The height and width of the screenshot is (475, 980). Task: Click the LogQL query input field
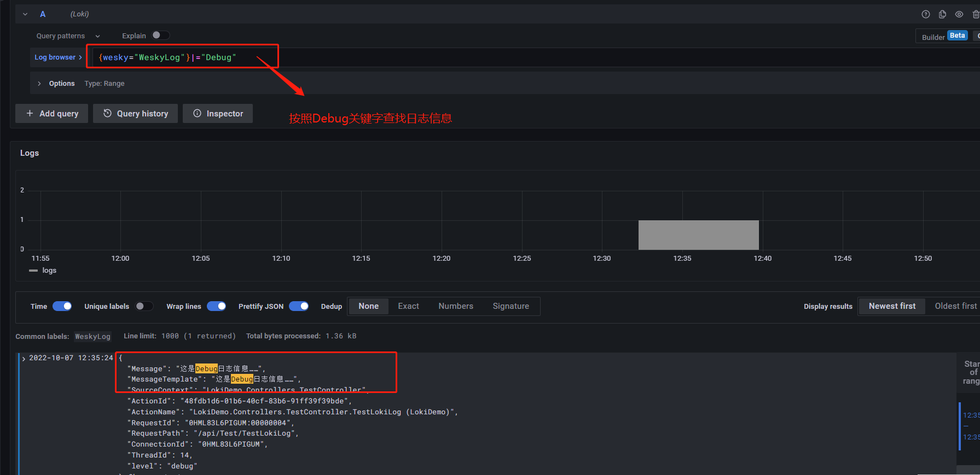536,57
